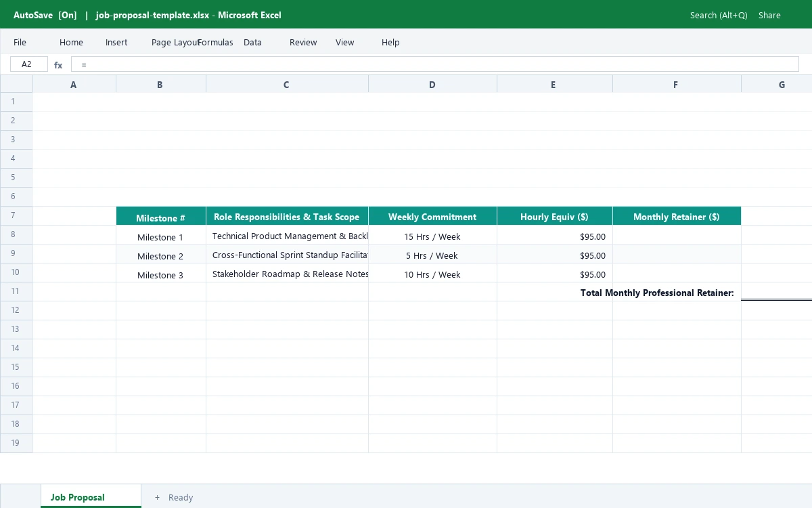Open the File menu
Screen dimensions: 812x508
pyautogui.click(x=20, y=42)
